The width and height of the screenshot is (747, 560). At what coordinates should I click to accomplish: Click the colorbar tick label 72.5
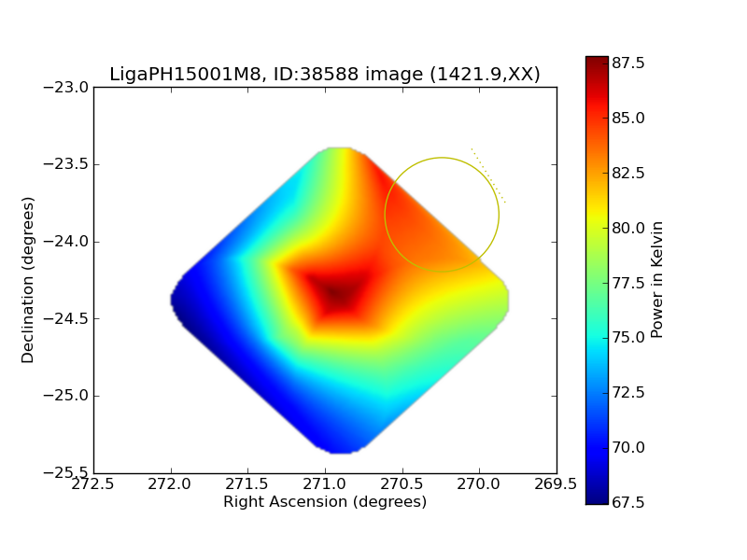click(627, 393)
